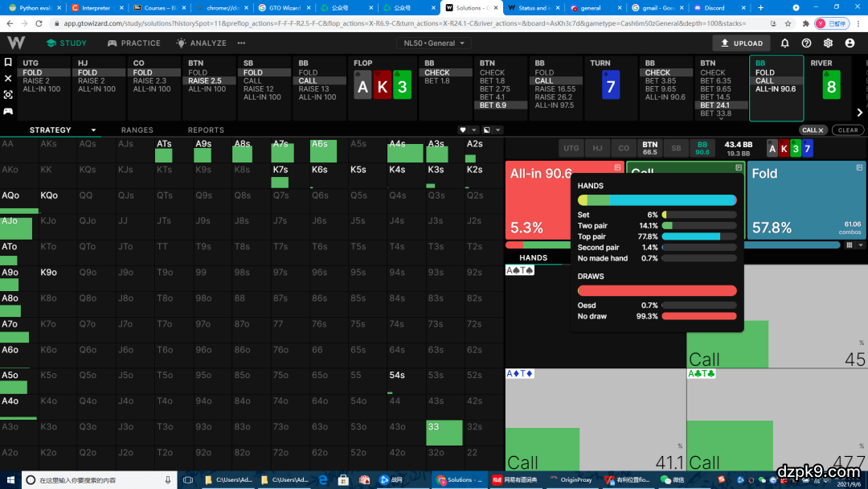The image size is (868, 489).
Task: Click the gamepad icon in left sidebar
Action: coord(8,111)
